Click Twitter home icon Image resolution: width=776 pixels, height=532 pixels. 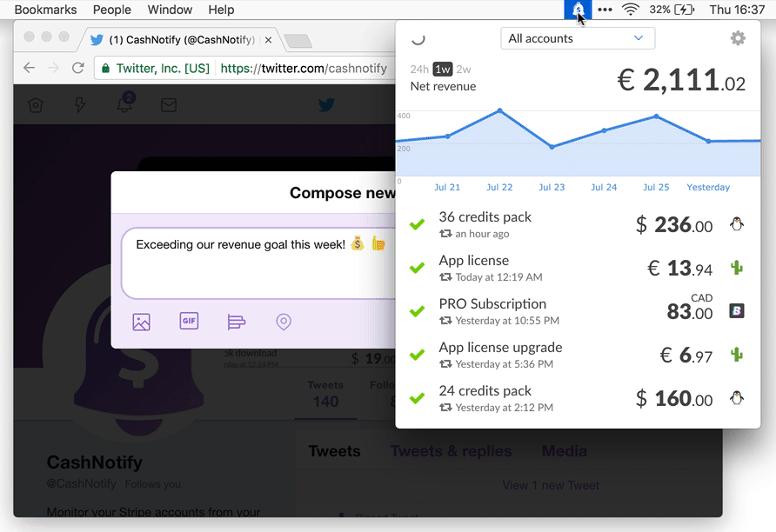[x=36, y=105]
